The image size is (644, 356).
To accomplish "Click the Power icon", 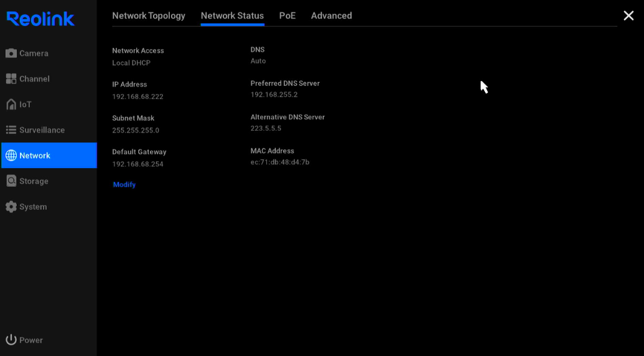I will click(11, 340).
